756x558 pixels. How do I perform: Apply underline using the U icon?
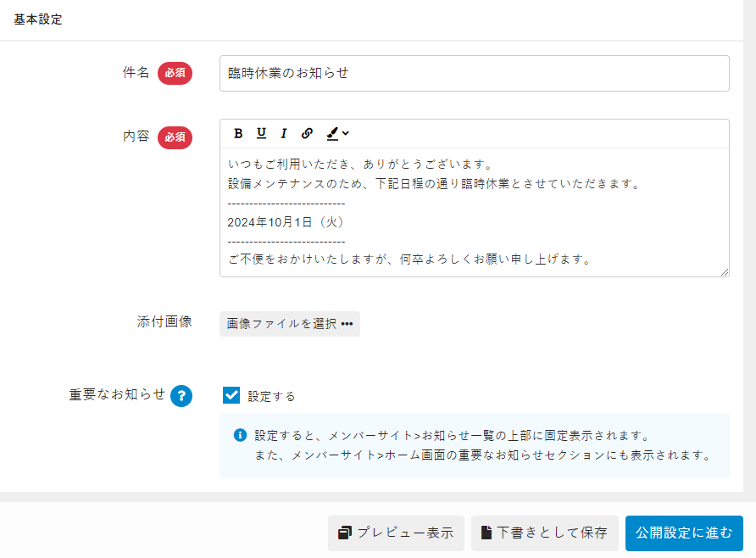[261, 133]
